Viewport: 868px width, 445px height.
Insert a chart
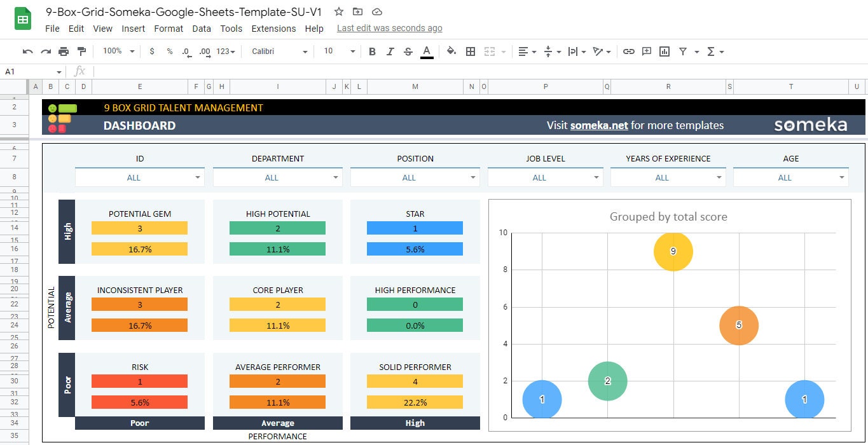[x=664, y=51]
